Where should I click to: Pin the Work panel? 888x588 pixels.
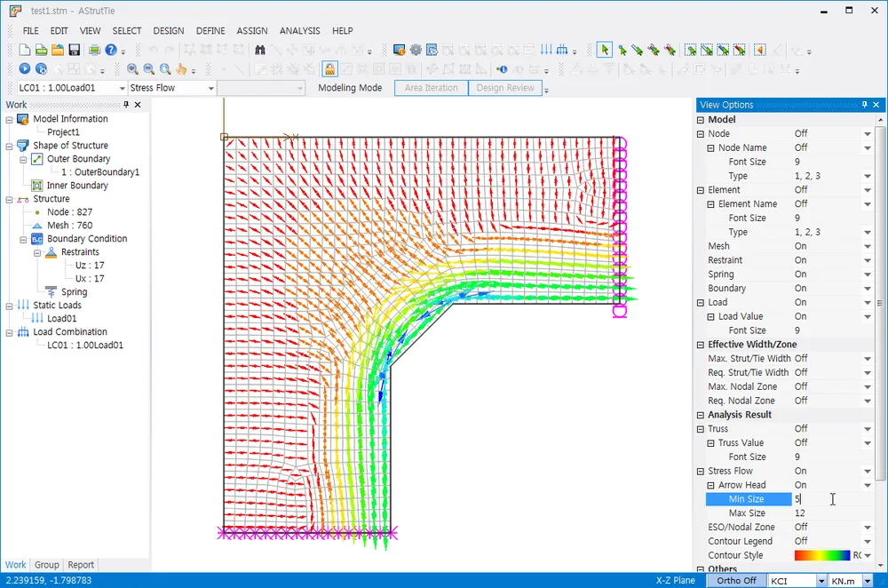[126, 104]
